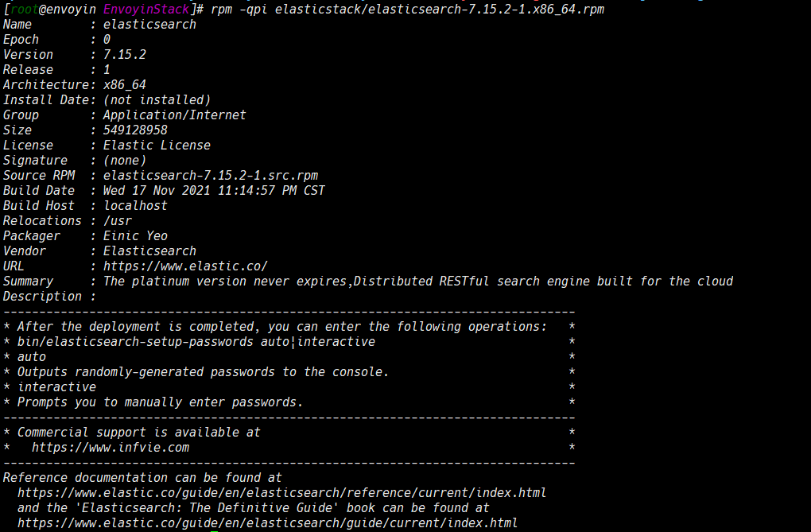The width and height of the screenshot is (811, 532).
Task: Click the version value 7.15.2
Action: tap(125, 54)
